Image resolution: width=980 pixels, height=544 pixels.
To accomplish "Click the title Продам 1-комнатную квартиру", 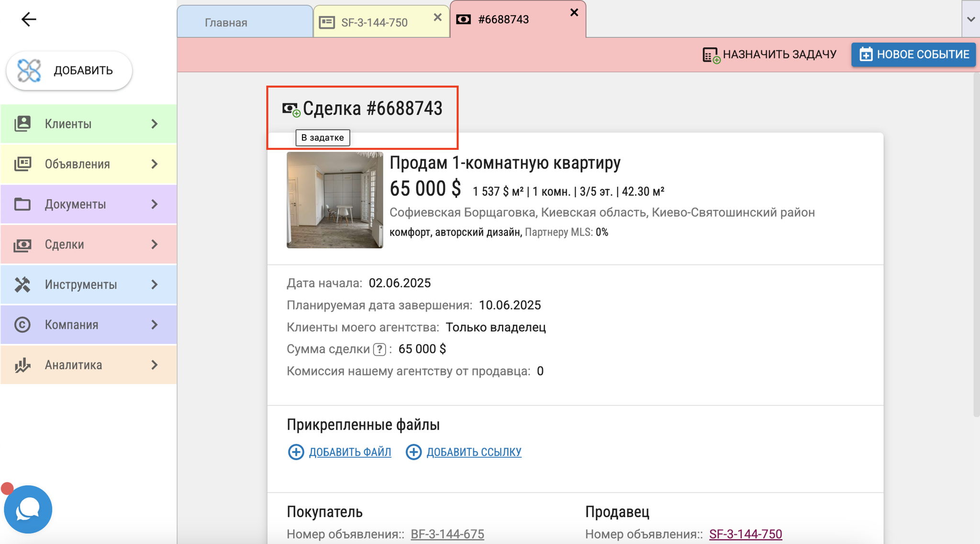I will (505, 163).
